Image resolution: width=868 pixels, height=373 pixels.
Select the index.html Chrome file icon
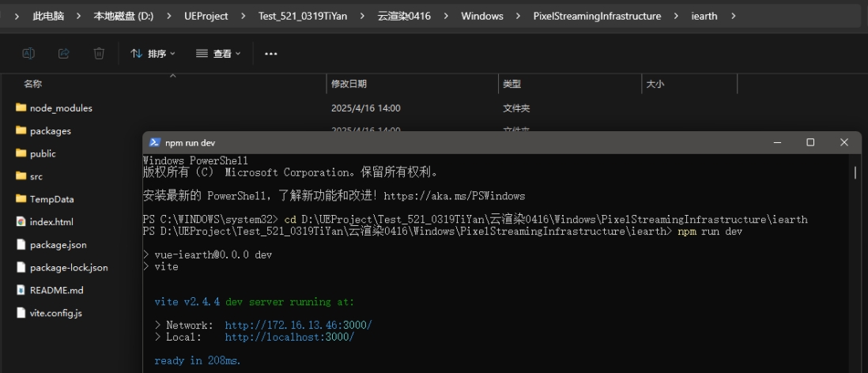(x=21, y=221)
